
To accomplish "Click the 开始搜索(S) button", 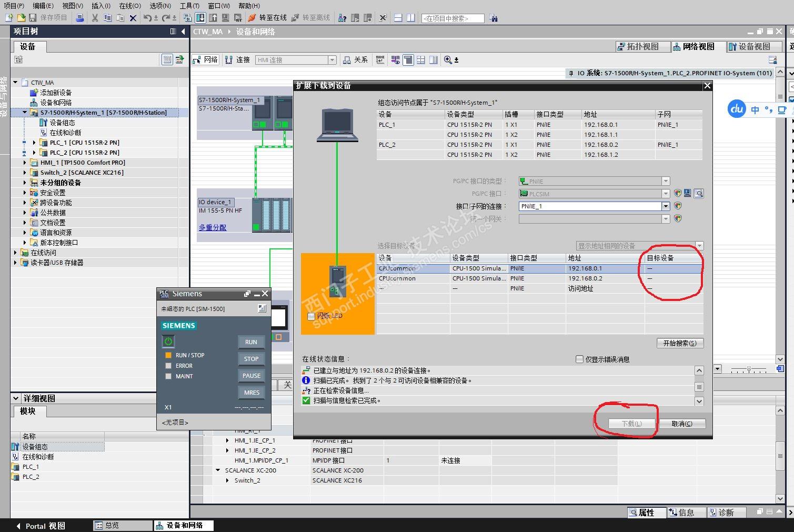I will pyautogui.click(x=680, y=343).
